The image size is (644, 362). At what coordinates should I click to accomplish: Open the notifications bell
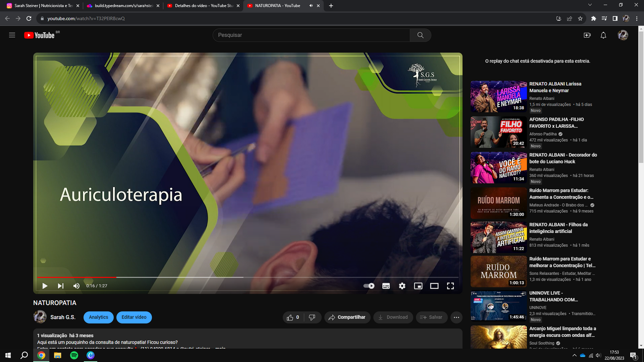603,35
